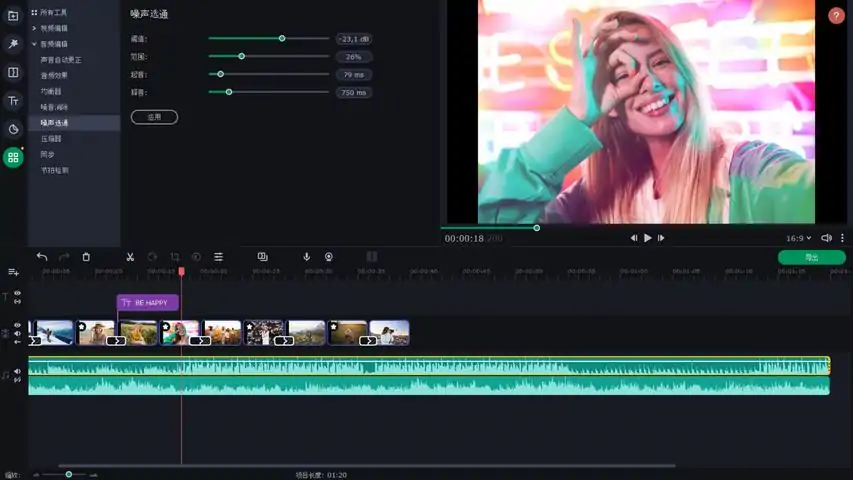Delete selected clip with trash icon

(x=86, y=257)
